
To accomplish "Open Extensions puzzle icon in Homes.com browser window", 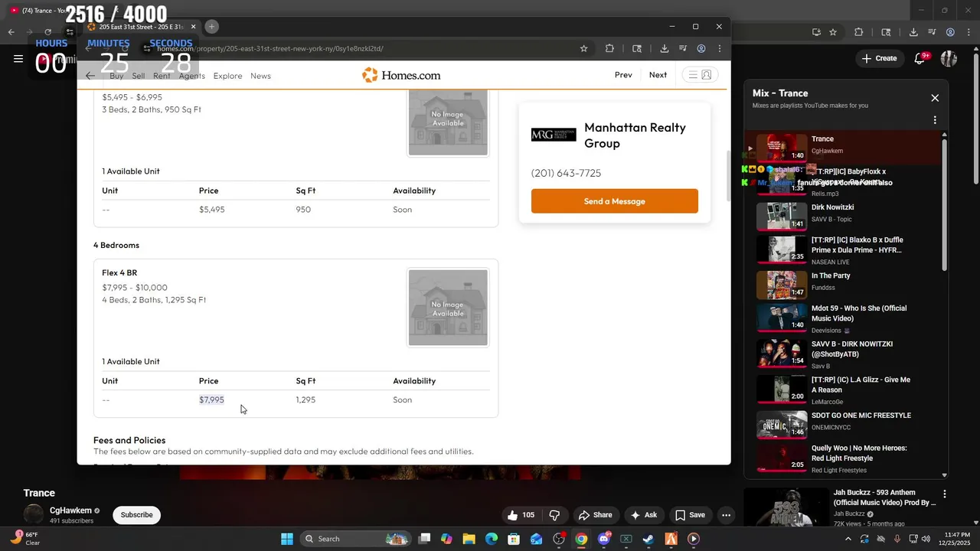I will 609,48.
